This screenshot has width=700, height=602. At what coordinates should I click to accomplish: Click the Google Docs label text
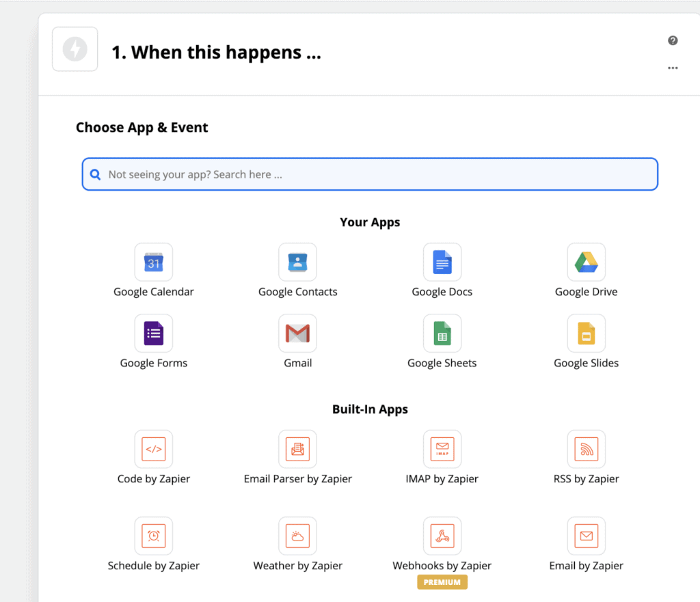tap(442, 292)
